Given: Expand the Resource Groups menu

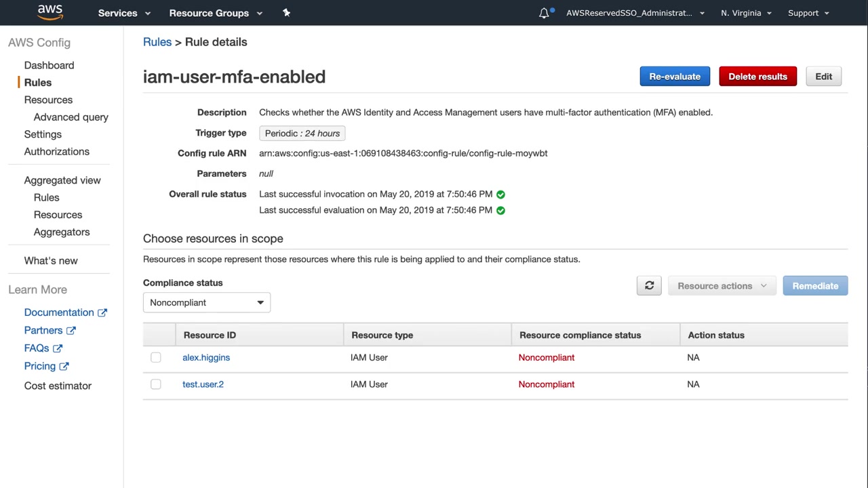Looking at the screenshot, I should 216,13.
